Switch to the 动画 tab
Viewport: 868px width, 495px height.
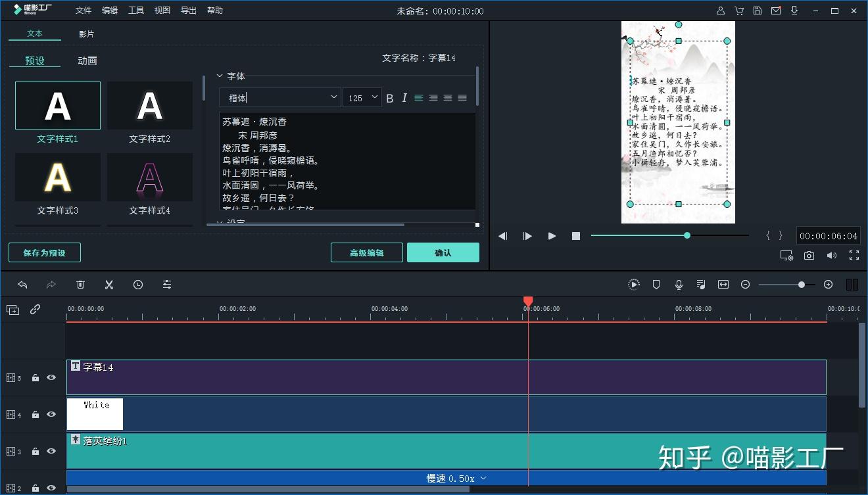click(87, 60)
